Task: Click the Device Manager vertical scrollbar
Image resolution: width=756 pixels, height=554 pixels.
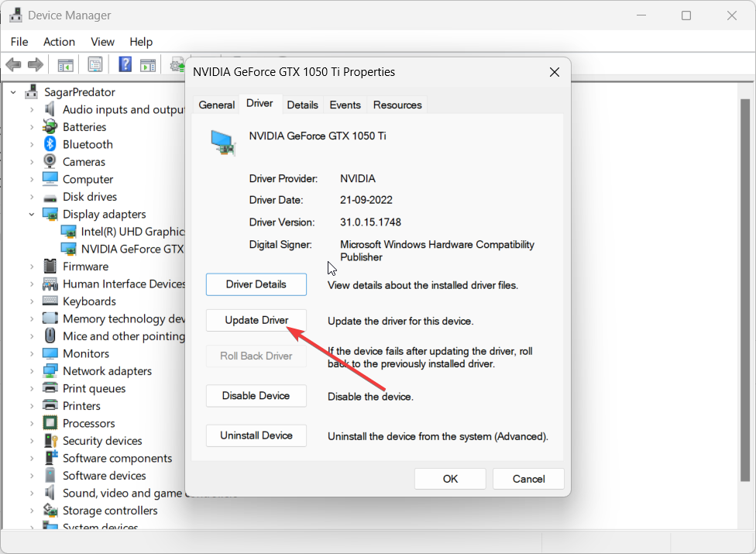Action: coord(745,289)
